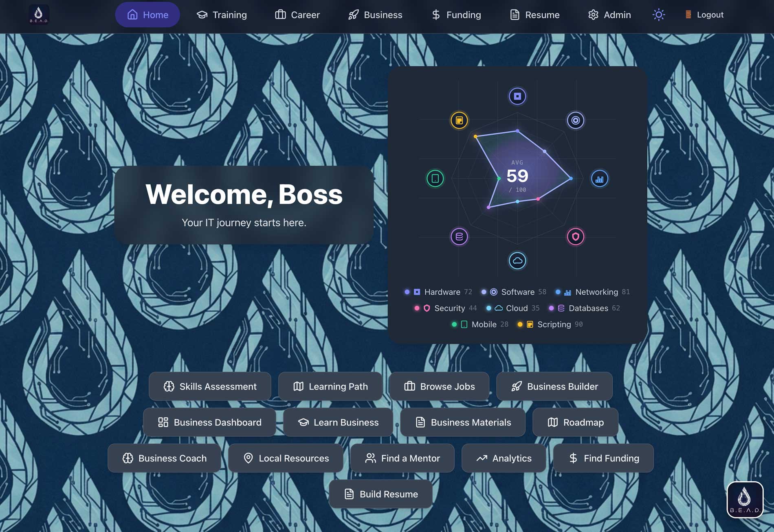Click the Scripting icon on the radar chart
The width and height of the screenshot is (774, 532).
pyautogui.click(x=459, y=120)
